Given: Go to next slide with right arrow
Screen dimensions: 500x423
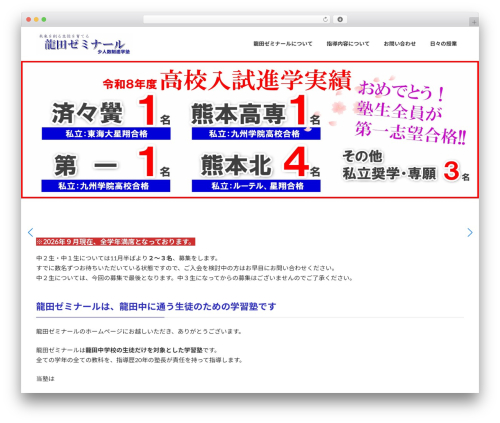Looking at the screenshot, I should coord(470,232).
